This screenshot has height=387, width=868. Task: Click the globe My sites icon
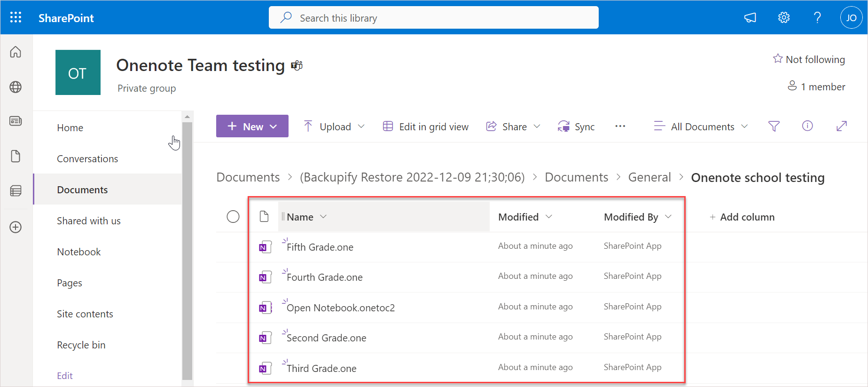[x=16, y=87]
